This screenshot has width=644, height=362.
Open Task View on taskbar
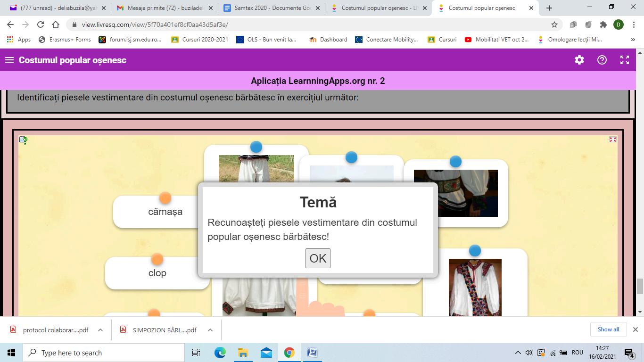tap(196, 353)
